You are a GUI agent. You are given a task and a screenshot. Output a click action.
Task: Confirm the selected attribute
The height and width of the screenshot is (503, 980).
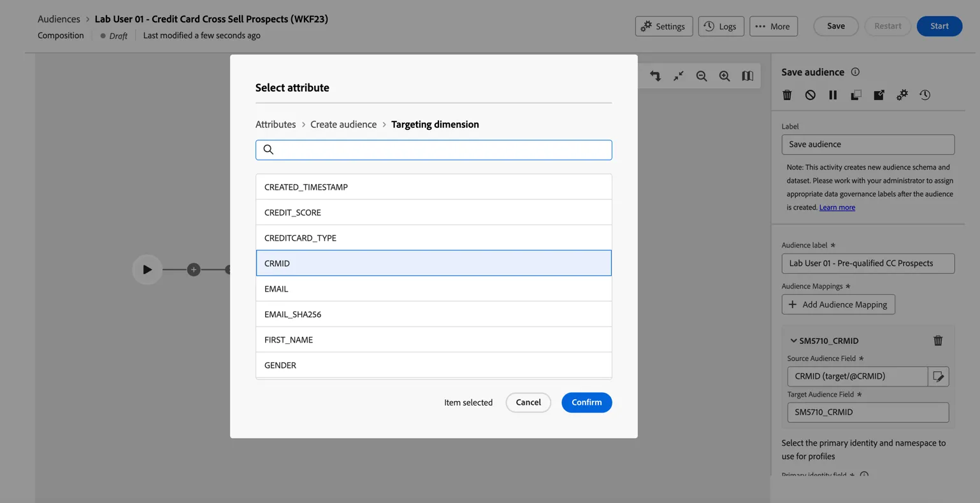586,402
